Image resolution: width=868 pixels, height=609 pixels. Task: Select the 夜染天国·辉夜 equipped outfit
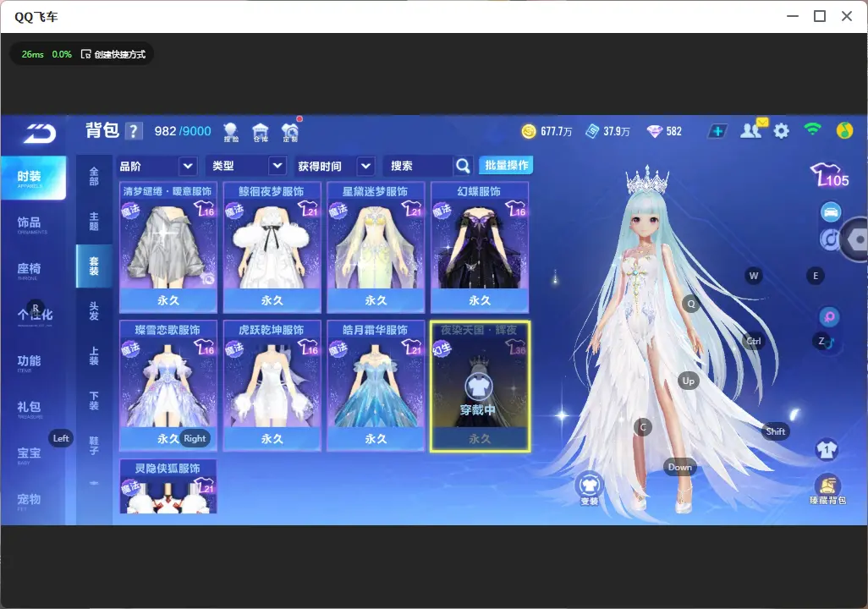(480, 386)
